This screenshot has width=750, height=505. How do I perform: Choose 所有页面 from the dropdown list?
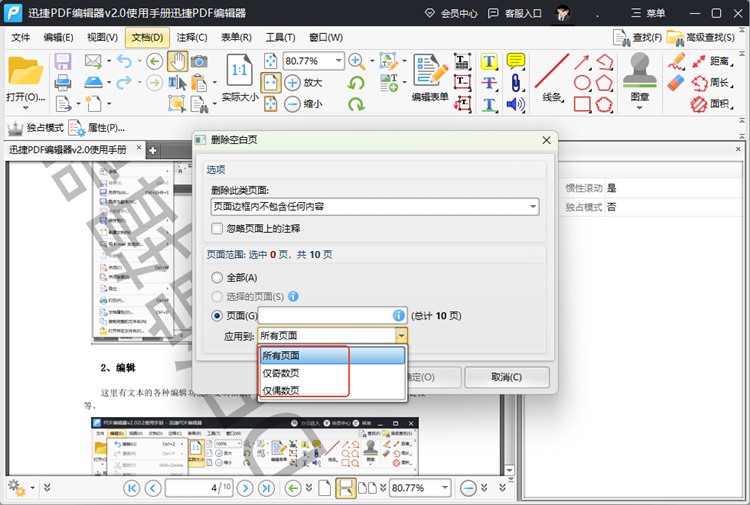333,355
